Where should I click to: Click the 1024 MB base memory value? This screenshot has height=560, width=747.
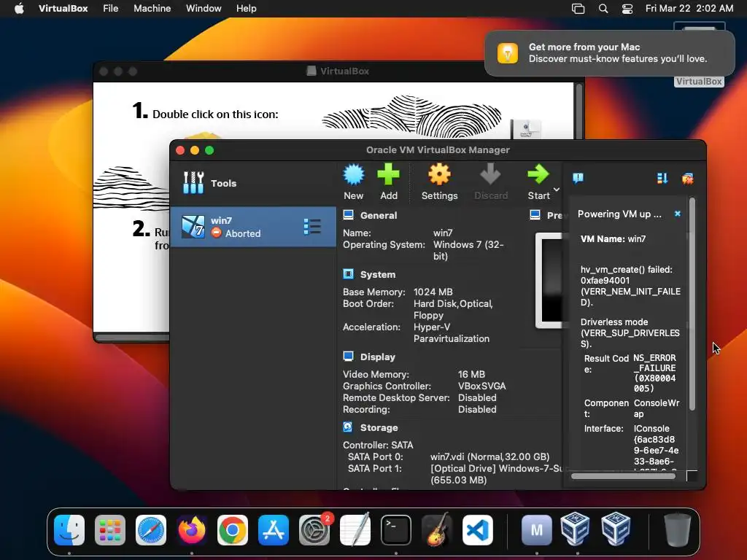click(433, 292)
